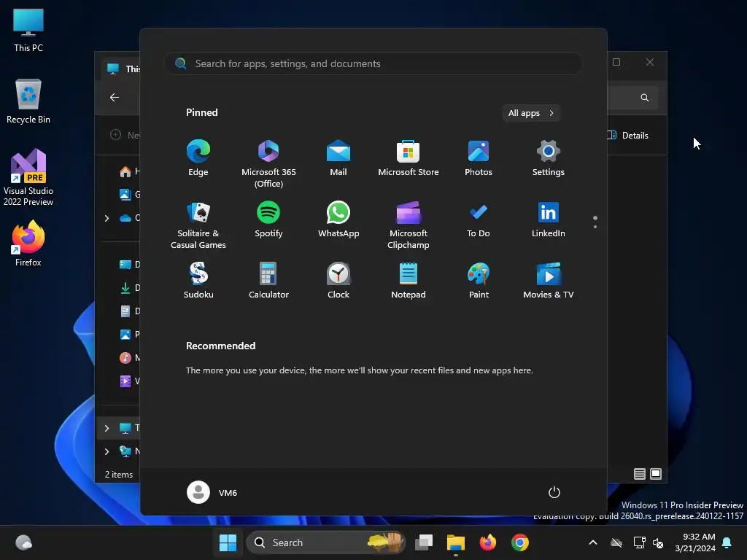
Task: Click back arrow in File Explorer window
Action: coord(115,97)
